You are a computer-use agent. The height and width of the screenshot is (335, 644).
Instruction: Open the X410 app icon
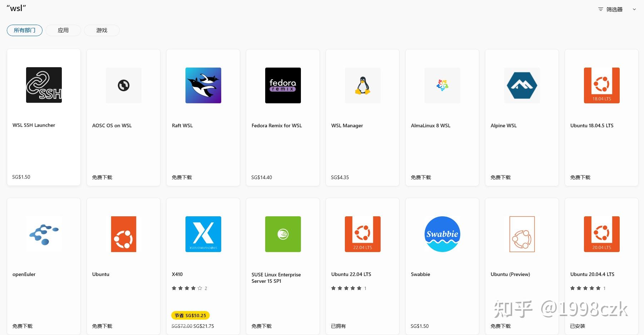203,234
